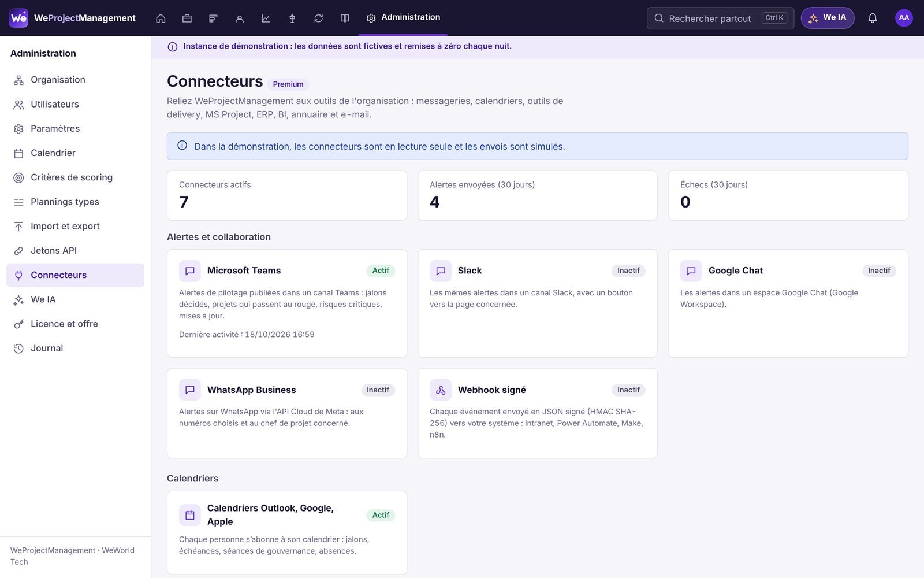
Task: Open Import et export
Action: coord(75,226)
